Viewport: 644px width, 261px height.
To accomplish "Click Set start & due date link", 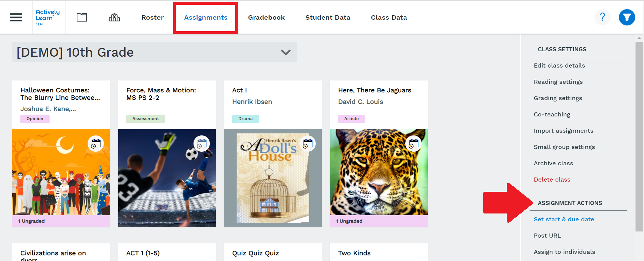I will click(564, 219).
